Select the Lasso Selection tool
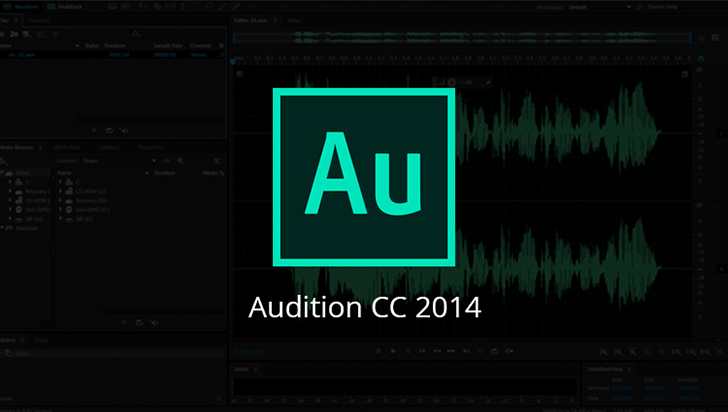Viewport: 728px width, 412px height. pos(209,7)
